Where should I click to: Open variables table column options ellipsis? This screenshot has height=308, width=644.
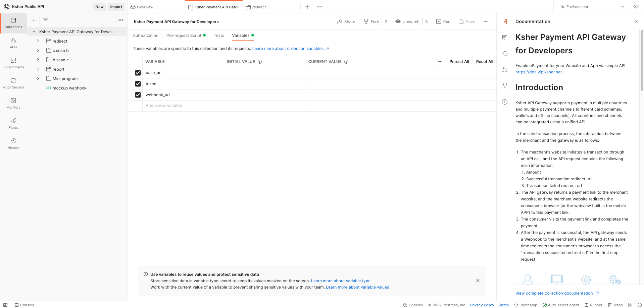click(440, 62)
